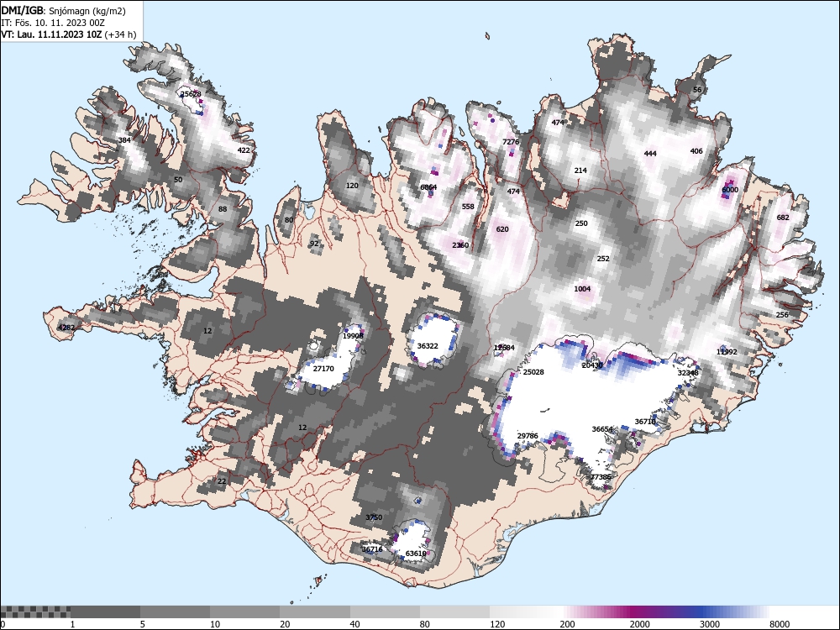Click the legend label 120
840x630 pixels.
(x=497, y=624)
